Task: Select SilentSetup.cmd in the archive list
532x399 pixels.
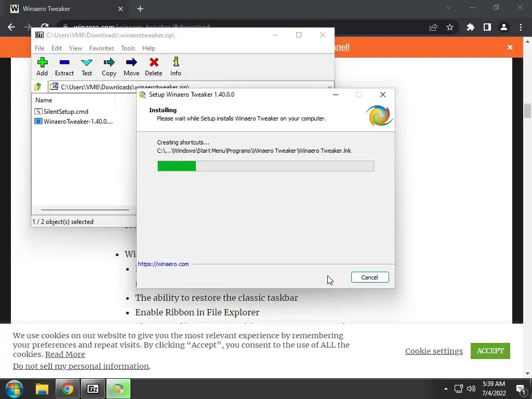Action: (x=61, y=112)
